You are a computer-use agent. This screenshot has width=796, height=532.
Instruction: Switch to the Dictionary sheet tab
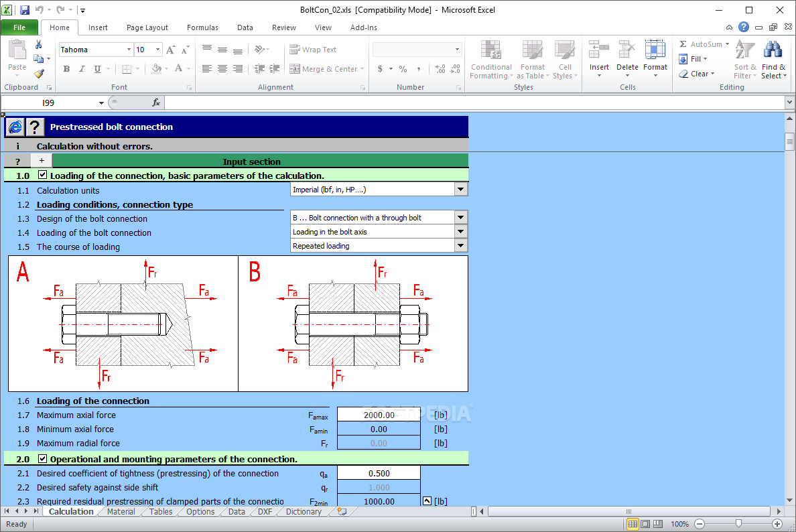[304, 512]
